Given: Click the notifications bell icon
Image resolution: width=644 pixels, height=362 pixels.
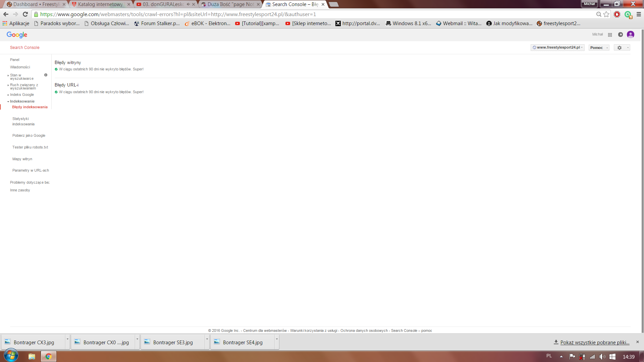Looking at the screenshot, I should tap(620, 35).
